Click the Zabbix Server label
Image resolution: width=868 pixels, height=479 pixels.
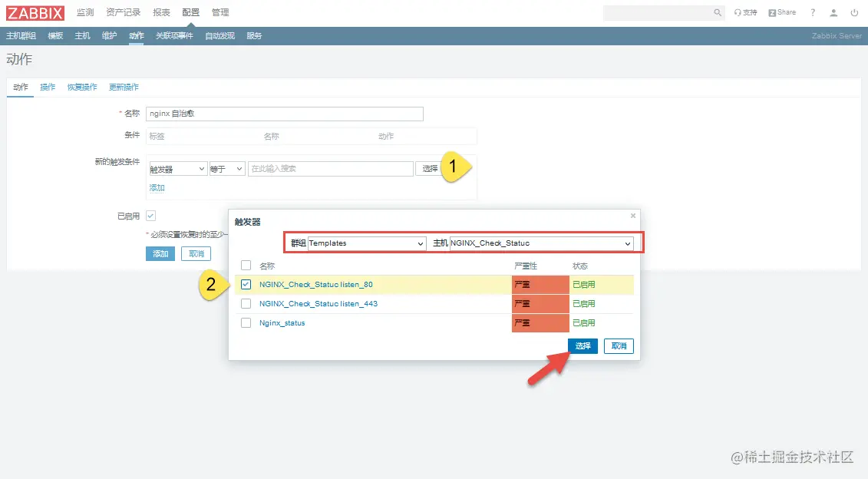pos(837,35)
